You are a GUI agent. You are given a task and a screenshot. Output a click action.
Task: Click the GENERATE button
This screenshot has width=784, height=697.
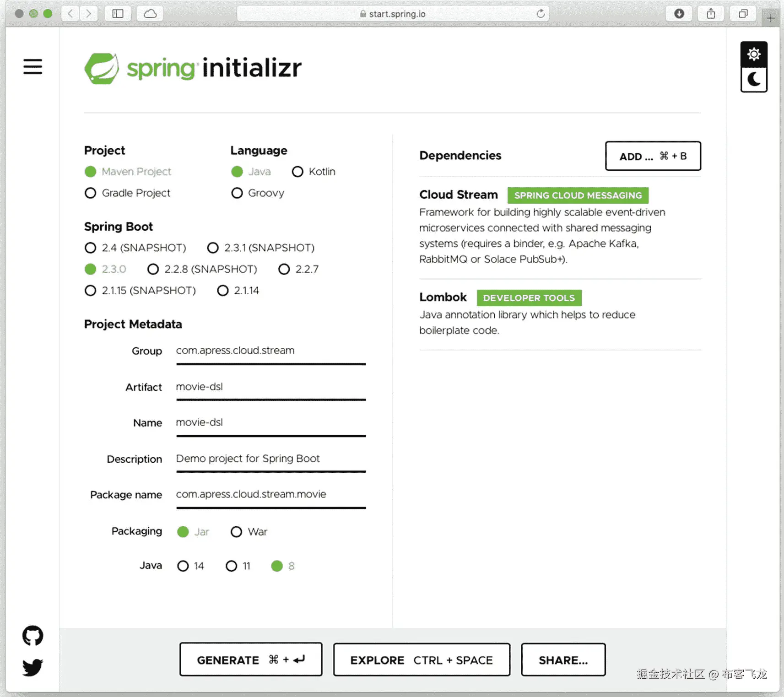[251, 659]
